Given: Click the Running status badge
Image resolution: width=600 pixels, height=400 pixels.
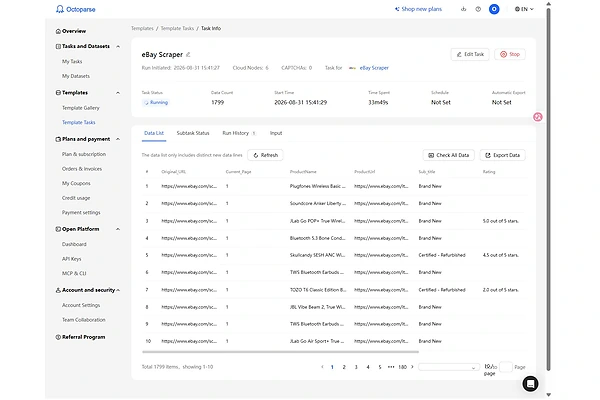Looking at the screenshot, I should click(x=156, y=103).
